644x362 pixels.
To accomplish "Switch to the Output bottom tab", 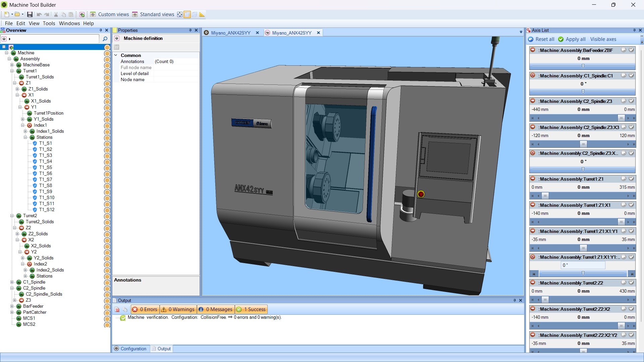I will (161, 349).
